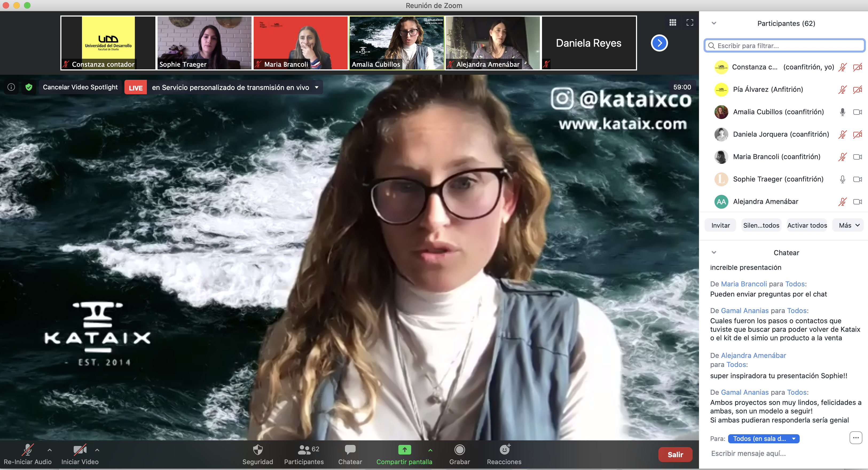Select Daniela Reyes video tile

click(589, 43)
